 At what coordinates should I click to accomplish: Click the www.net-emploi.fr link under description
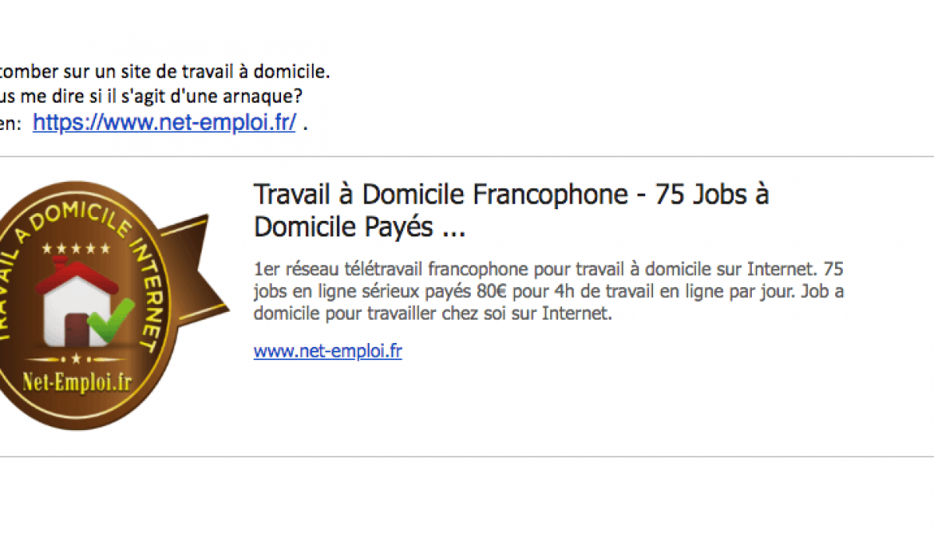(x=328, y=352)
